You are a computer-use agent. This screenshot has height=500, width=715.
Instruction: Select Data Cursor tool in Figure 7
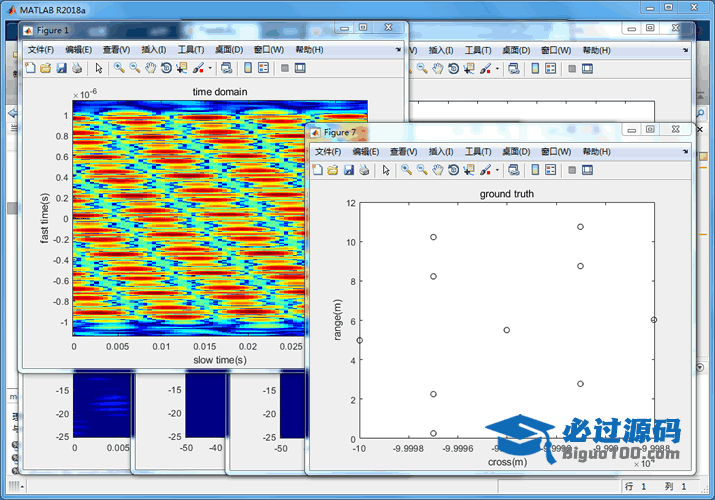pyautogui.click(x=469, y=170)
